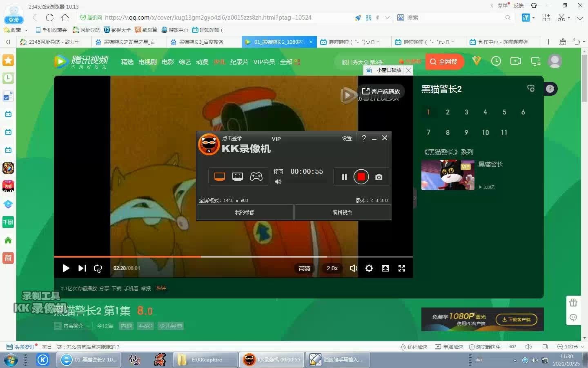Reload page in browser toolbar
This screenshot has height=368, width=588.
(x=50, y=18)
